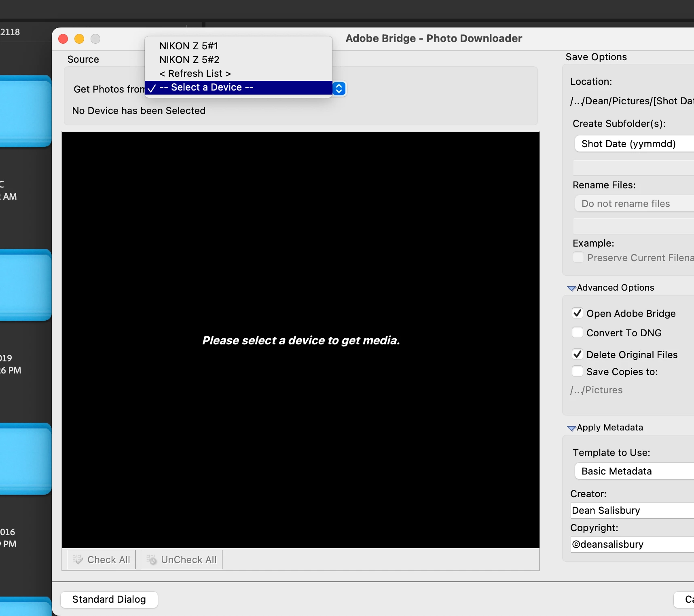The image size is (694, 616).
Task: Click the subfolder custom name field
Action: 634,168
